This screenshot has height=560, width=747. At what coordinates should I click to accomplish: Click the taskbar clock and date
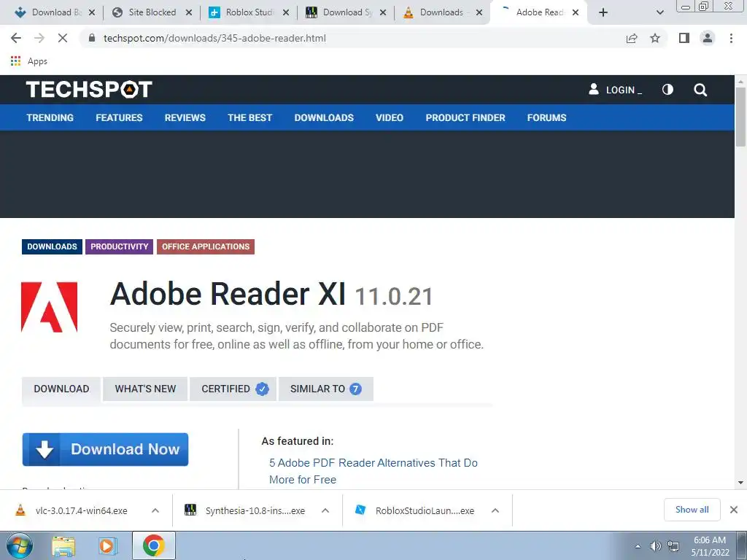coord(710,546)
